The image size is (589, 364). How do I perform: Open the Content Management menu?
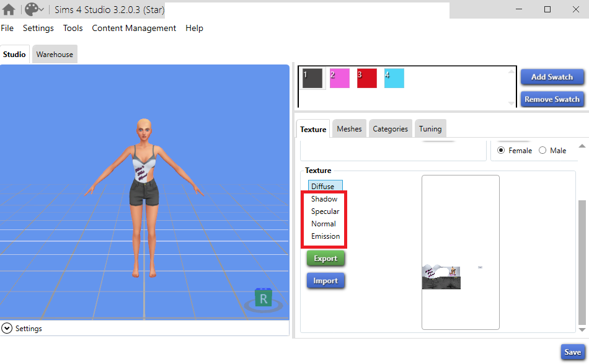(x=134, y=28)
